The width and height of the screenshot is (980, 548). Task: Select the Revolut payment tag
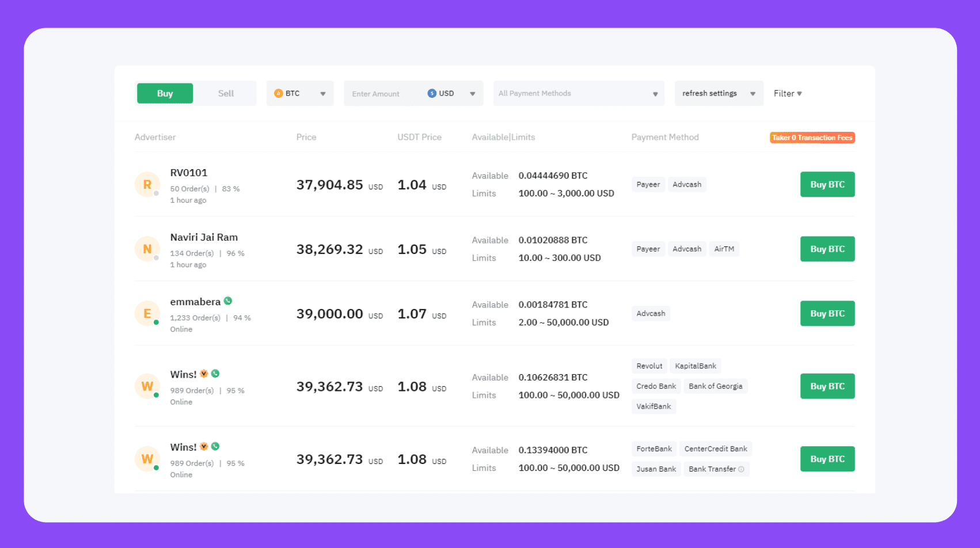(649, 366)
